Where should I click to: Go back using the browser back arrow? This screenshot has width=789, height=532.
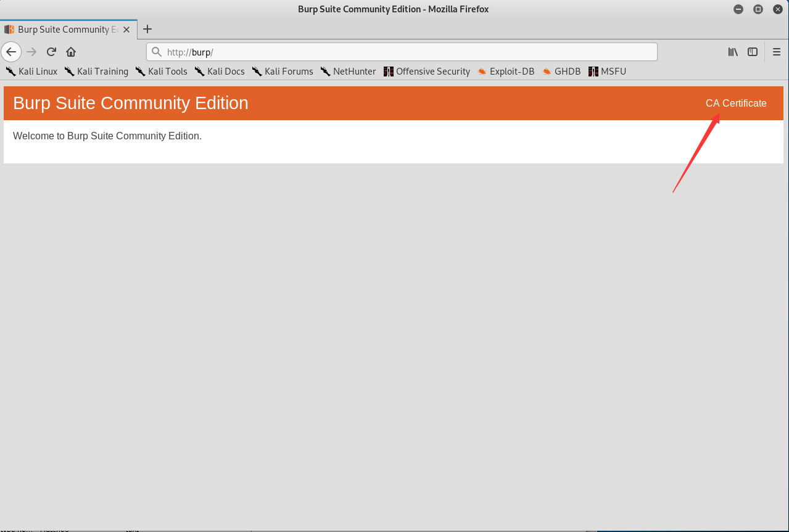11,52
